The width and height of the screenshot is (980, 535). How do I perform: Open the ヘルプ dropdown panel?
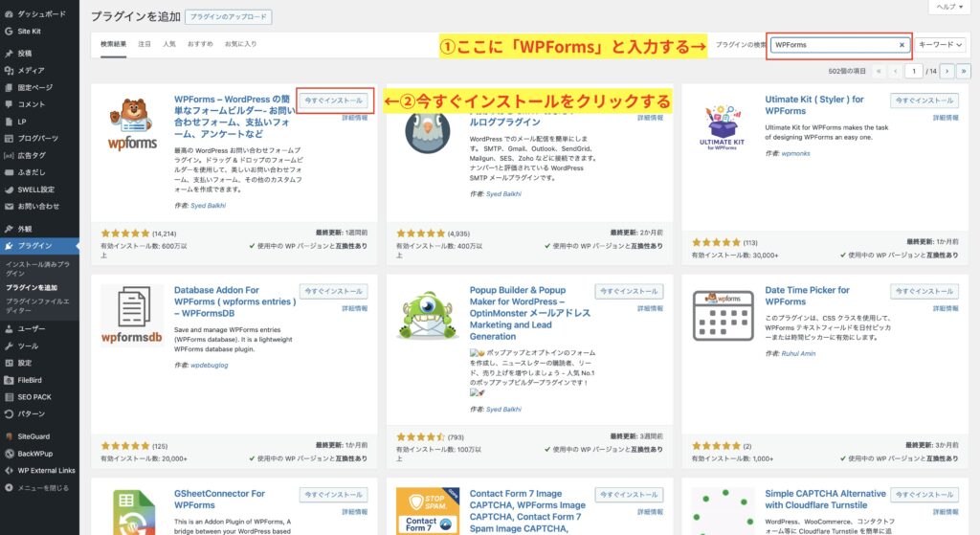click(x=948, y=7)
